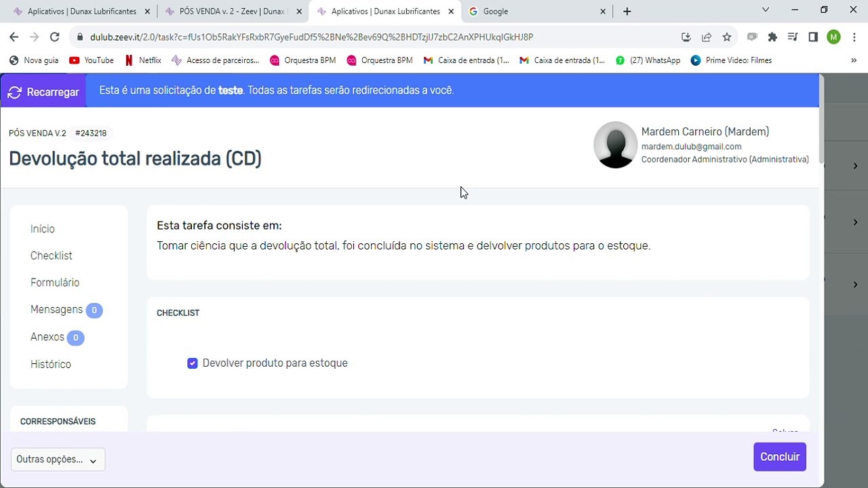Open Mensagens section in side menu

click(56, 309)
